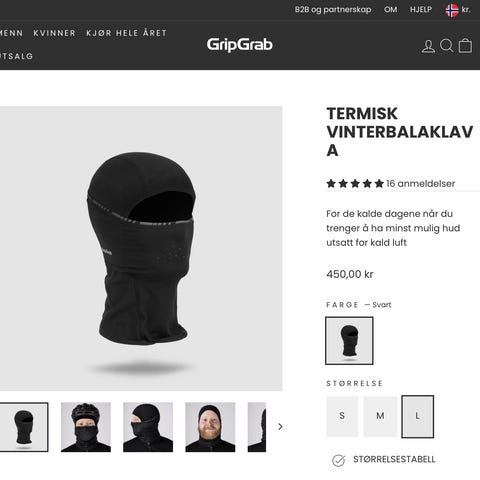Click the checkmark icon beside Størrelsestabell
This screenshot has height=480, width=480.
point(338,460)
